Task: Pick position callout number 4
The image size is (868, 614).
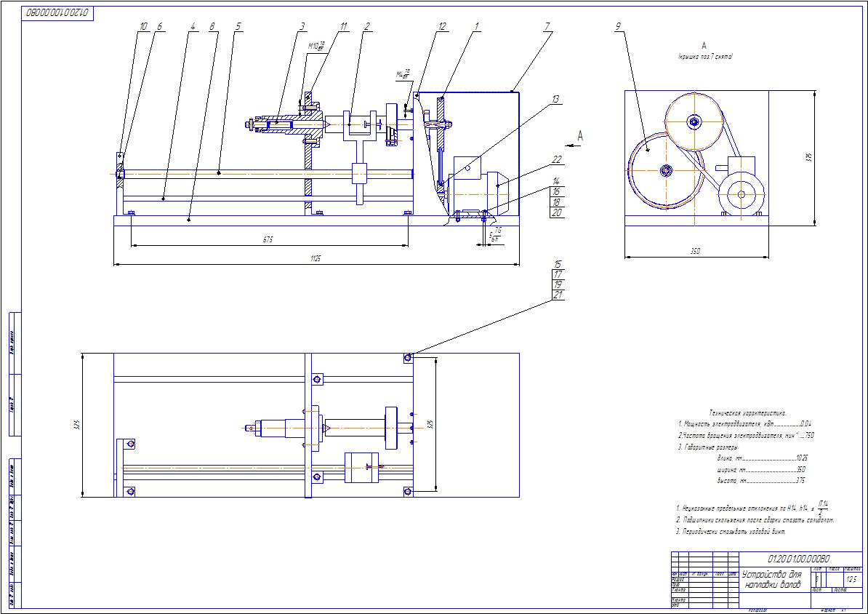Action: click(193, 26)
